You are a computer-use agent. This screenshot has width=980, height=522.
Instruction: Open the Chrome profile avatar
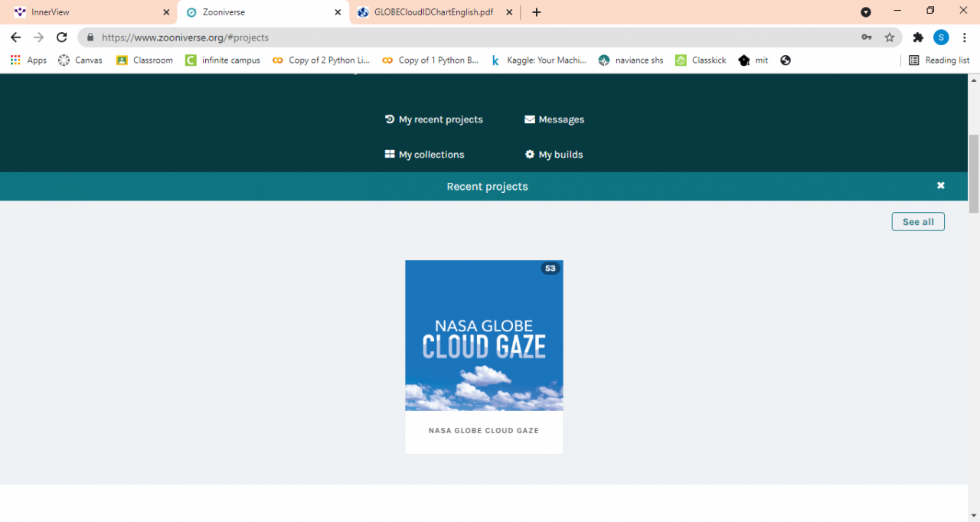tap(941, 37)
